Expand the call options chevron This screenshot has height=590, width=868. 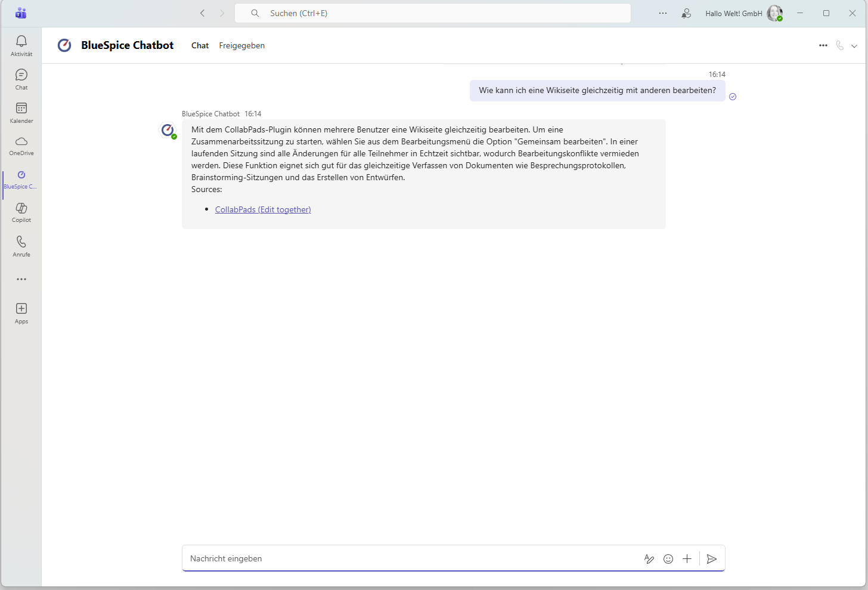(854, 46)
